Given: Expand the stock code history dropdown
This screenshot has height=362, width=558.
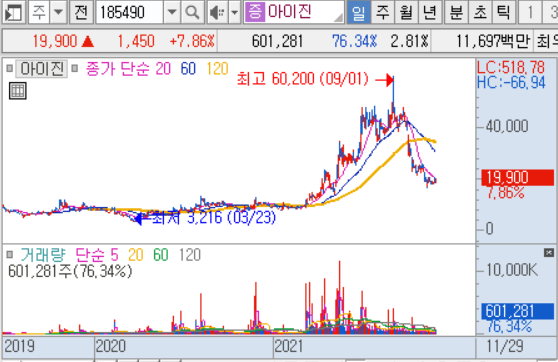Looking at the screenshot, I should pos(172,12).
